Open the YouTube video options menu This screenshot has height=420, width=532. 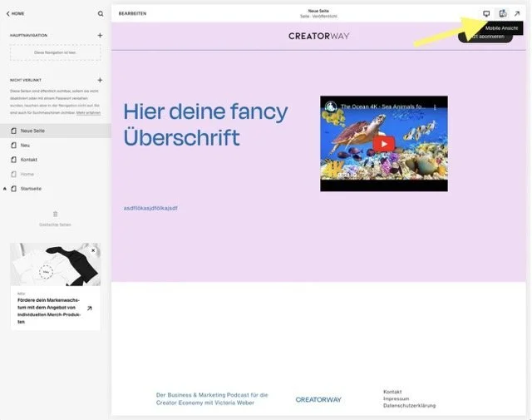pyautogui.click(x=435, y=106)
